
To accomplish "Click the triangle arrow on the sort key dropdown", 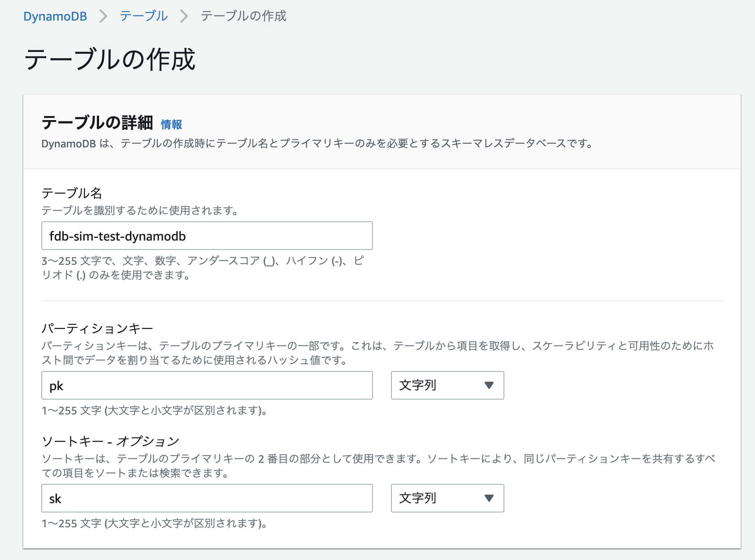I will (x=489, y=498).
